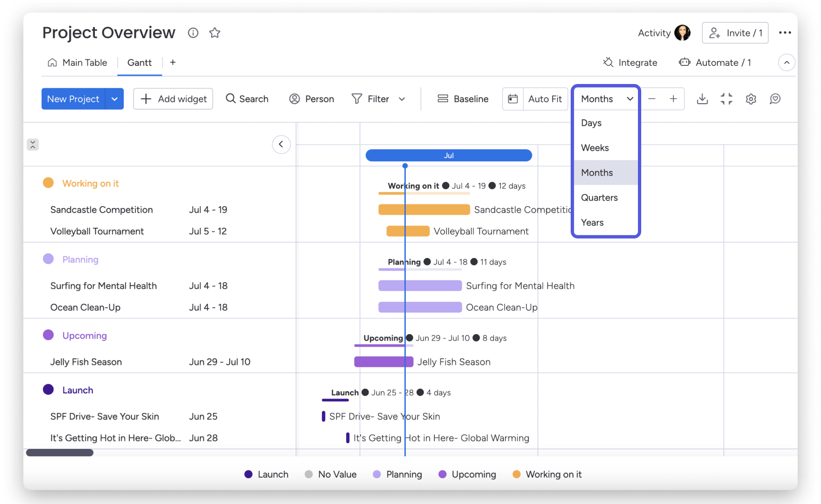The height and width of the screenshot is (504, 821).
Task: Open Gantt settings with the gear icon
Action: point(751,98)
